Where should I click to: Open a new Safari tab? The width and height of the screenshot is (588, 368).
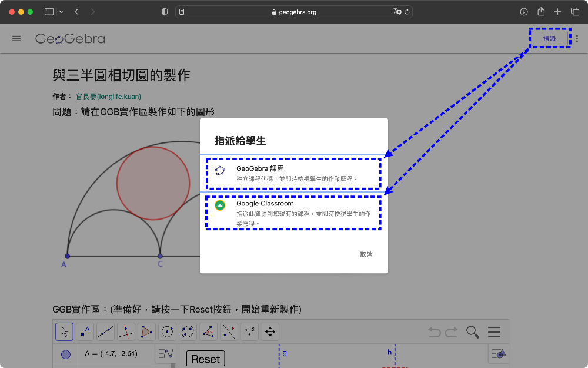coord(557,12)
